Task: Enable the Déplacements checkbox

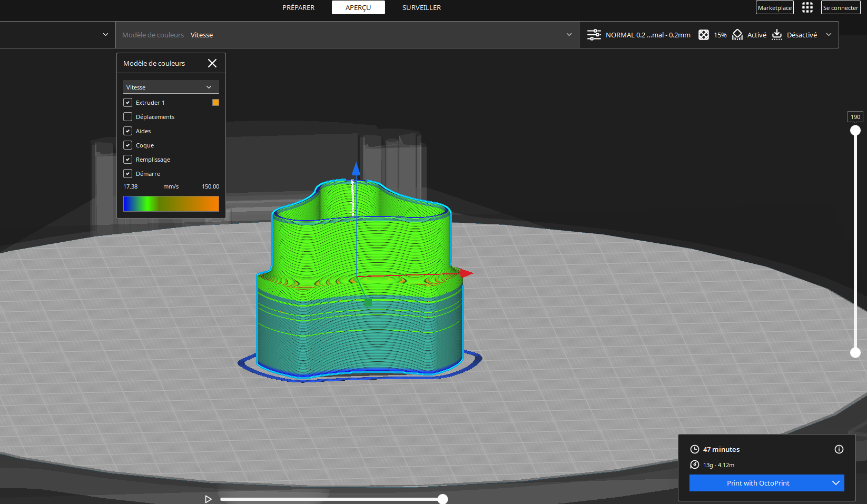Action: click(128, 117)
